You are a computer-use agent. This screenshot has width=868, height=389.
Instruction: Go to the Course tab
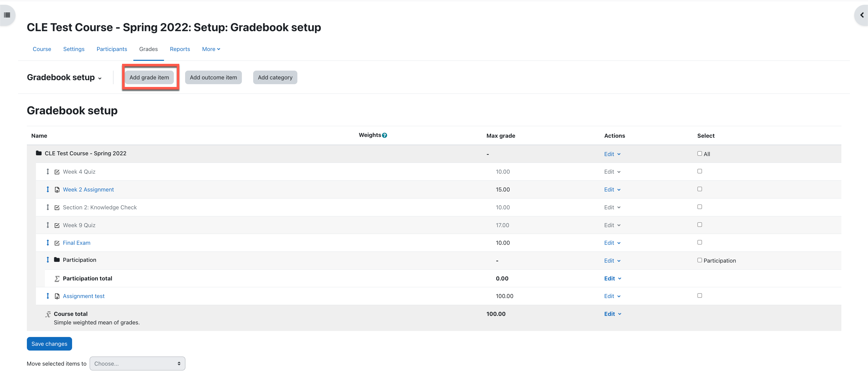(42, 49)
